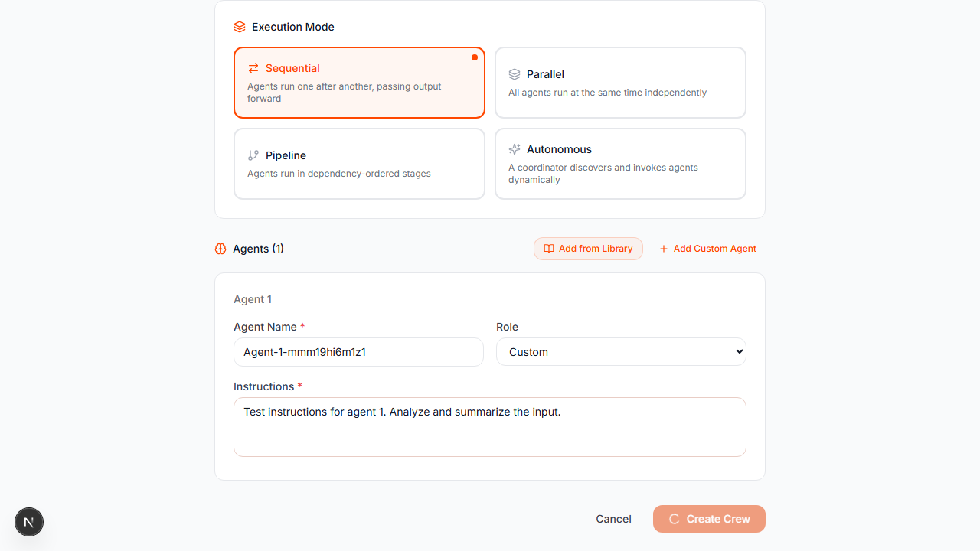The height and width of the screenshot is (551, 980).
Task: Select the Pipeline execution mode
Action: coord(359,163)
